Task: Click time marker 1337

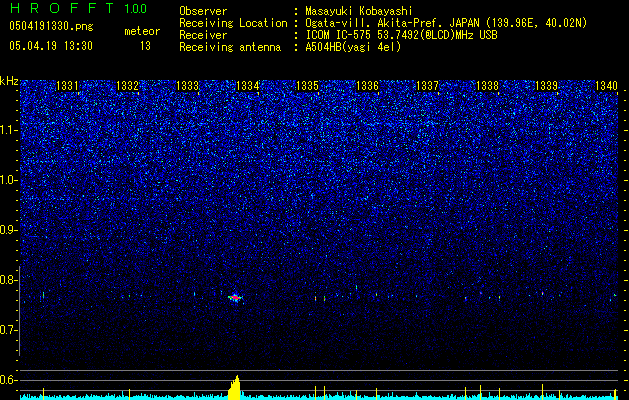Action: coord(428,85)
